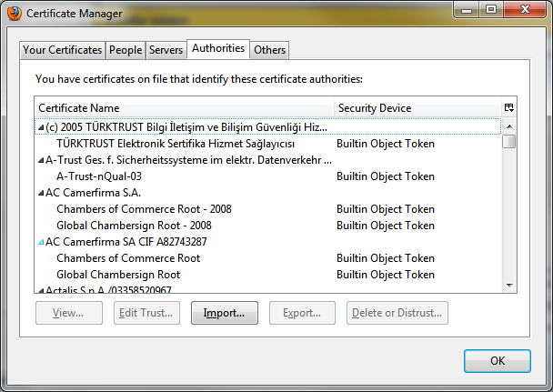Click the scrollbar up arrow

pos(509,126)
